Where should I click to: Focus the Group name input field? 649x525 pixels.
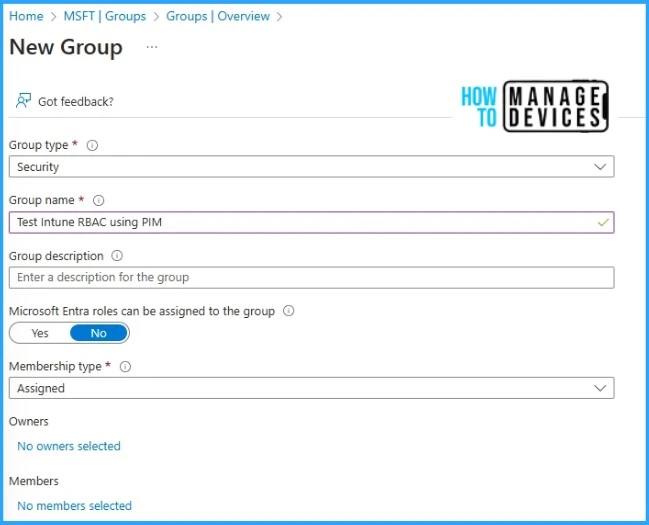(311, 222)
